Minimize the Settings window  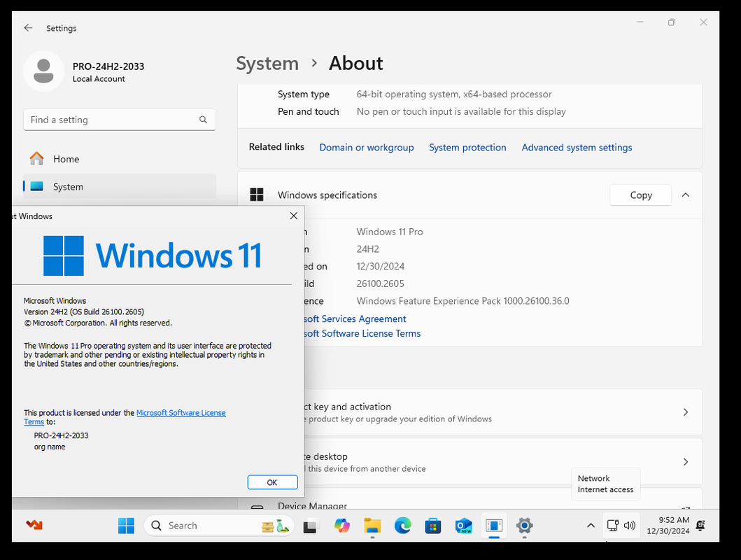pos(640,22)
